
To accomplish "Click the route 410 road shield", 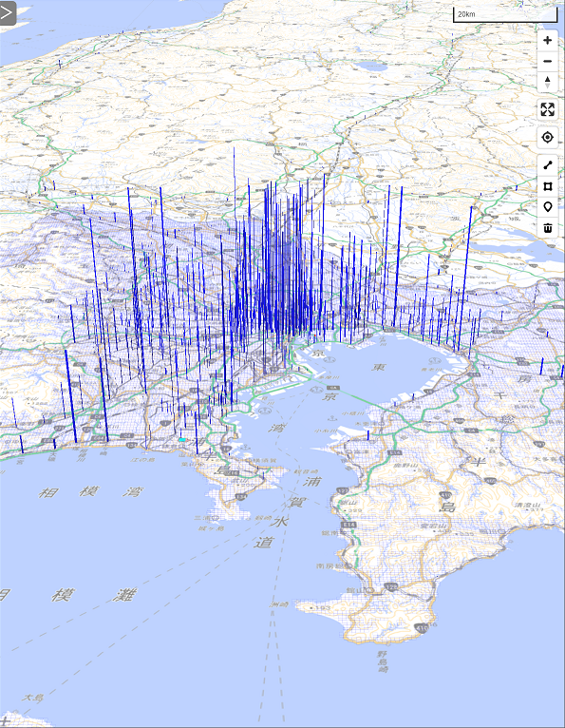I will tap(422, 627).
